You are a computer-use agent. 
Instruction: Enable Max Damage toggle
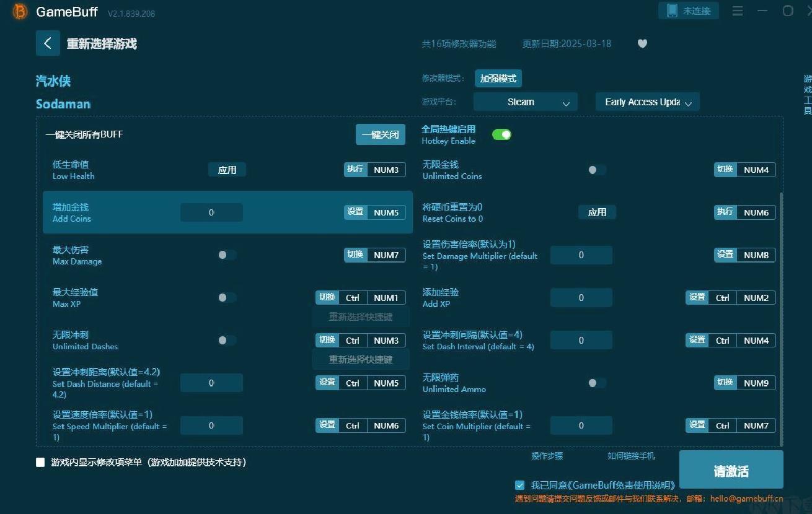(227, 255)
